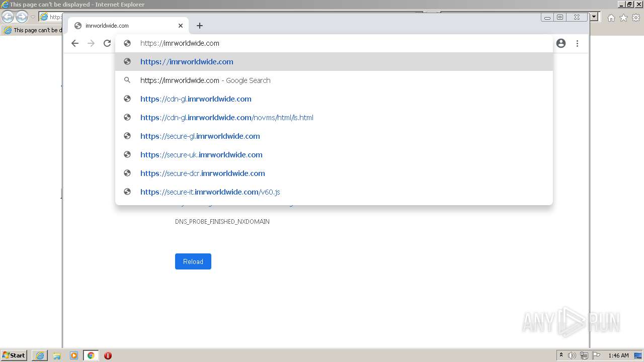Click the blue Reload button

pos(193,261)
